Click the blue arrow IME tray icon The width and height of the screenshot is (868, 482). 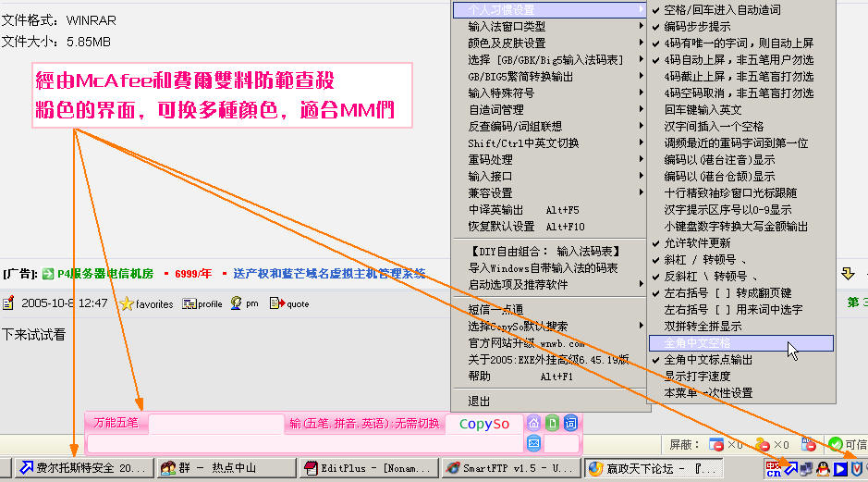point(790,469)
